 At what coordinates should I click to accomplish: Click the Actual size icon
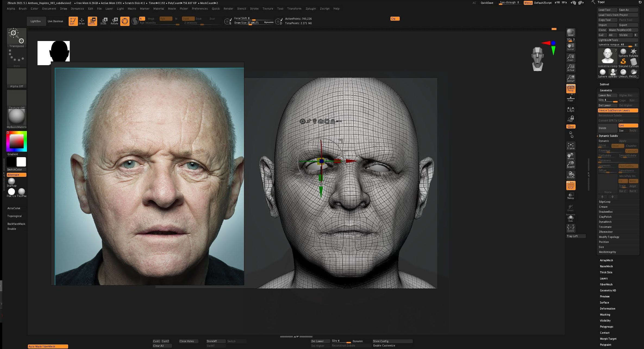tap(571, 68)
